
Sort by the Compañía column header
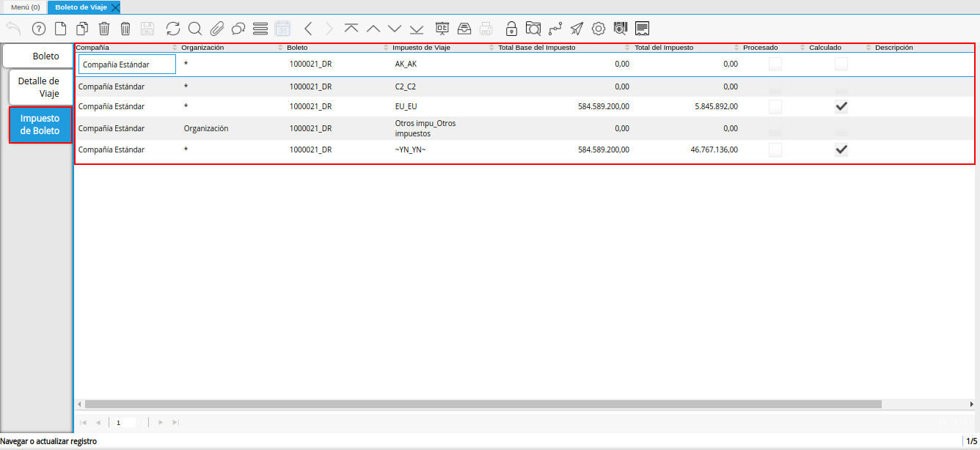click(92, 48)
